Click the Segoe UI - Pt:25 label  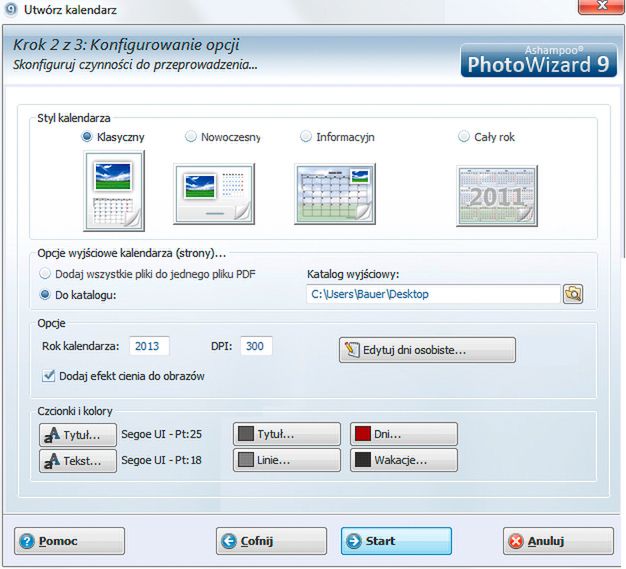(162, 434)
